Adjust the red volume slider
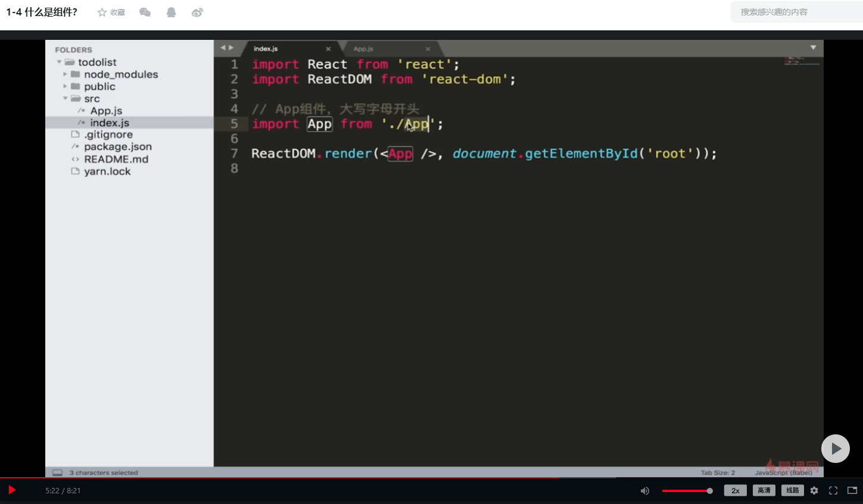 [x=687, y=491]
